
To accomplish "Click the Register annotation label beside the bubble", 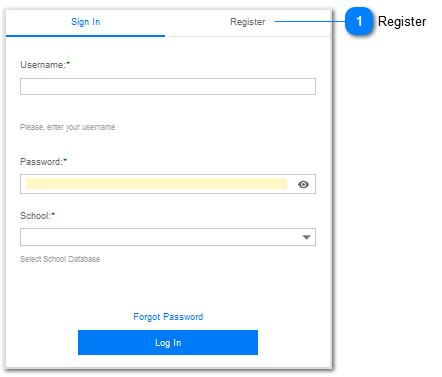I will [x=402, y=22].
